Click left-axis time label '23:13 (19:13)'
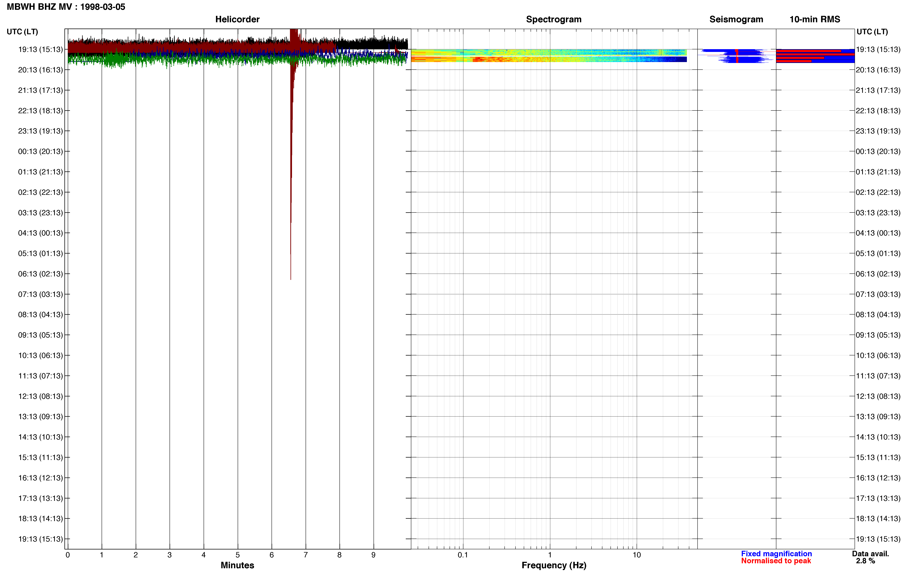 point(40,131)
